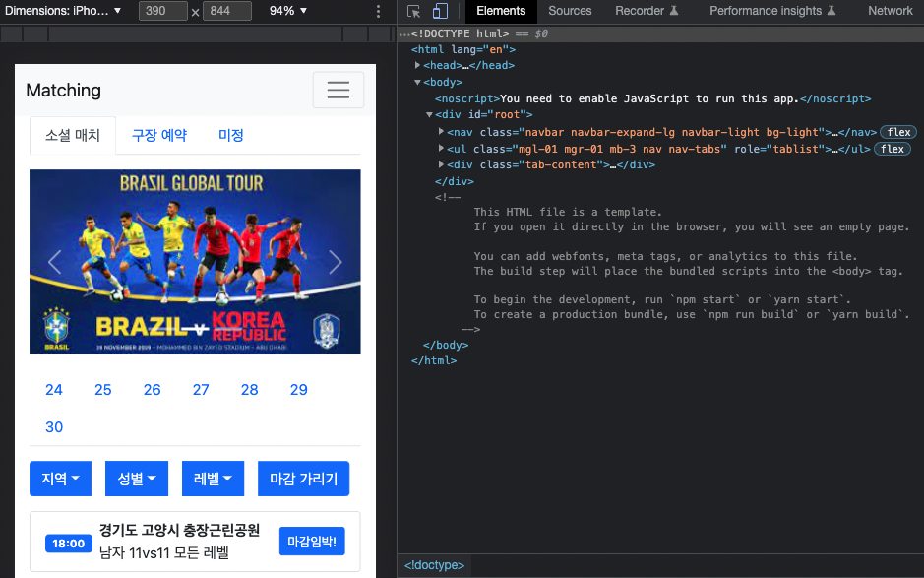
Task: Click match title 경기도 고양시 충장근린공원
Action: pyautogui.click(x=180, y=530)
